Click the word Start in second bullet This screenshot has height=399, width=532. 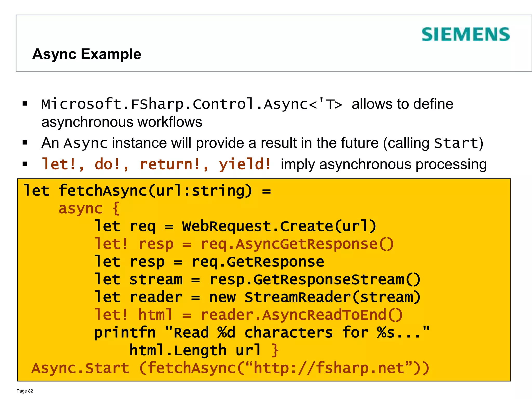456,143
